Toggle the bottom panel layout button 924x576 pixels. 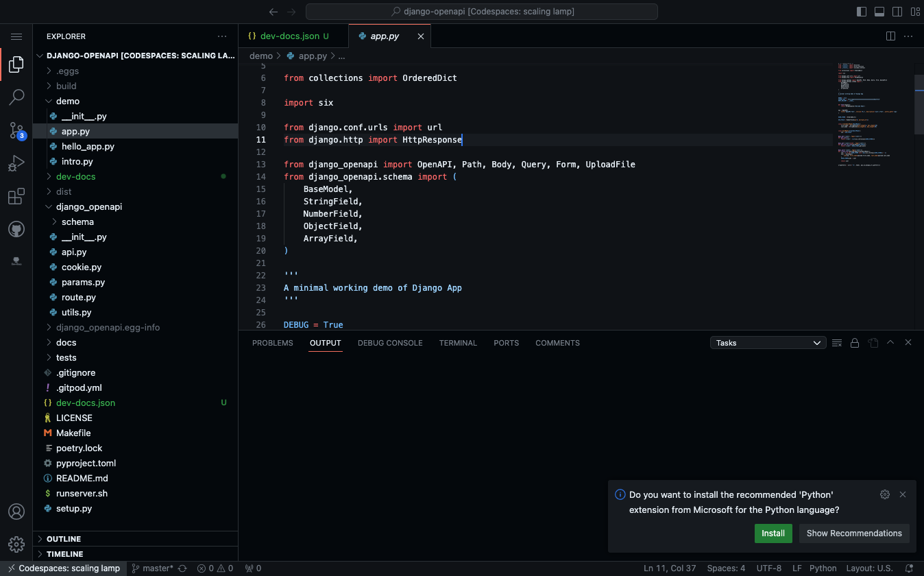coord(879,12)
